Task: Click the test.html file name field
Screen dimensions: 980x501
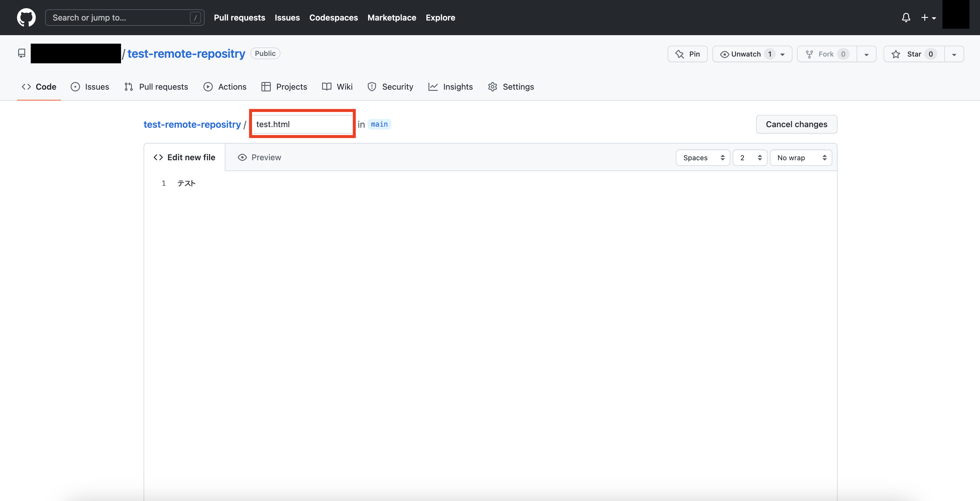Action: (x=302, y=124)
